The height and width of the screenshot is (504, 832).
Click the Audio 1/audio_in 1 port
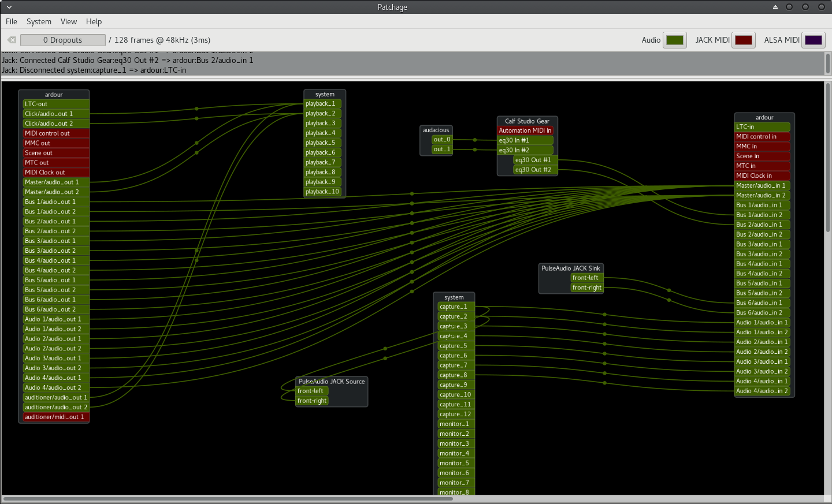coord(762,323)
